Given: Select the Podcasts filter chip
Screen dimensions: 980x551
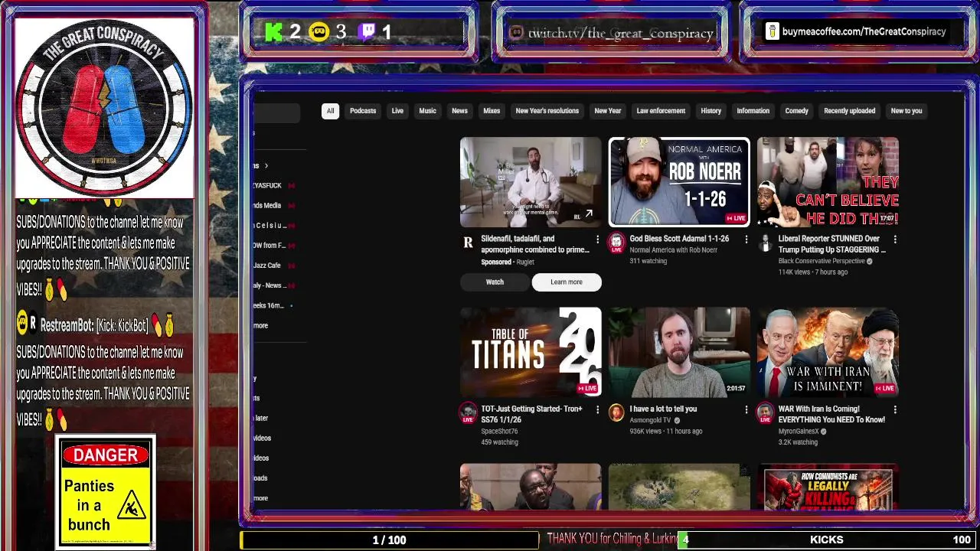Looking at the screenshot, I should pos(363,111).
